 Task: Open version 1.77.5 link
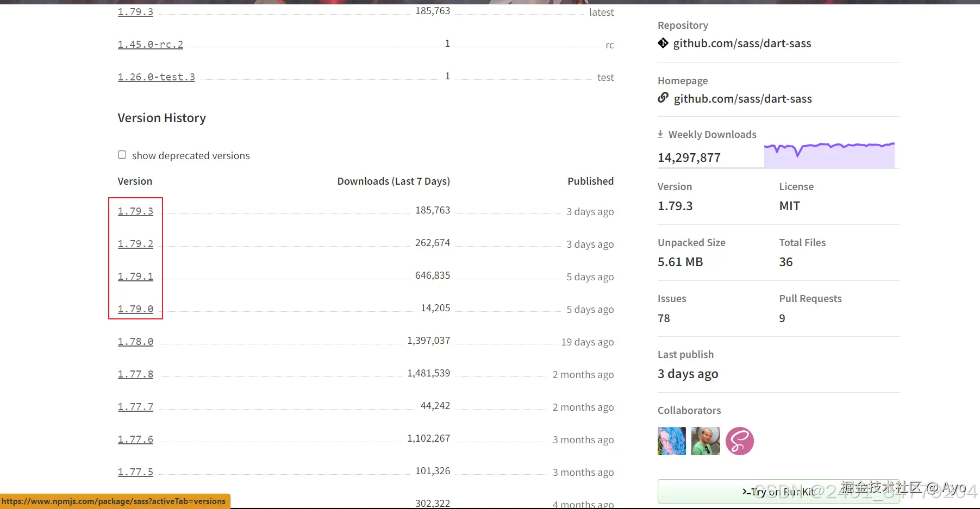point(135,472)
